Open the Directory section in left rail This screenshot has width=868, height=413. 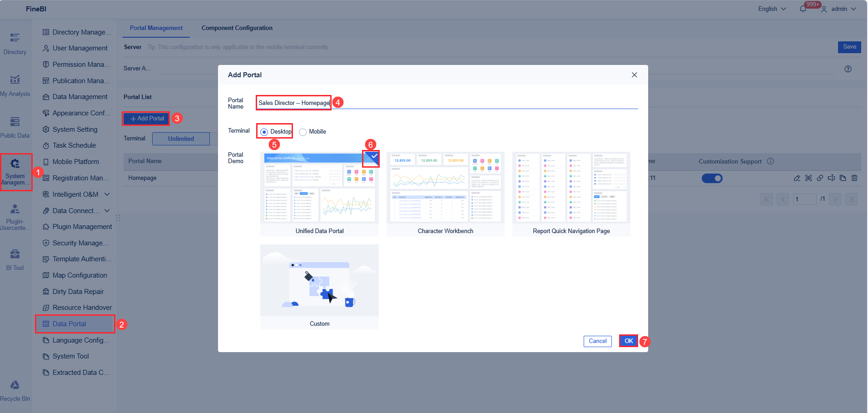15,44
